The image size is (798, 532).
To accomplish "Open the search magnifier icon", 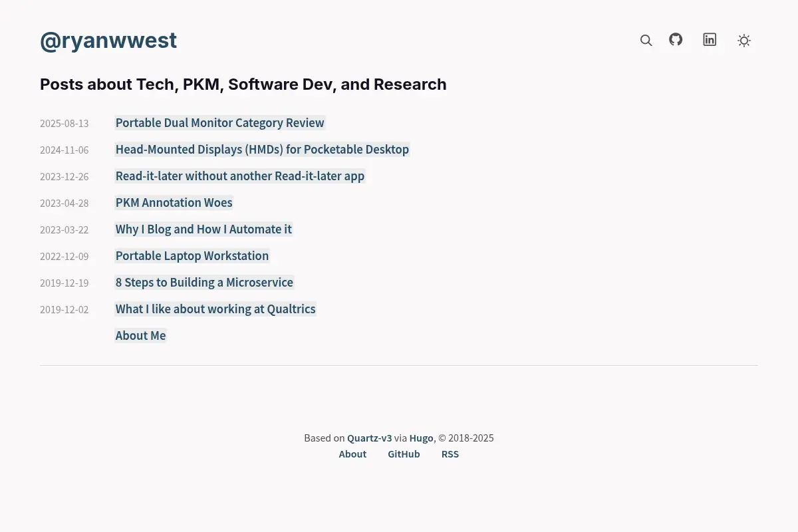I will (646, 41).
